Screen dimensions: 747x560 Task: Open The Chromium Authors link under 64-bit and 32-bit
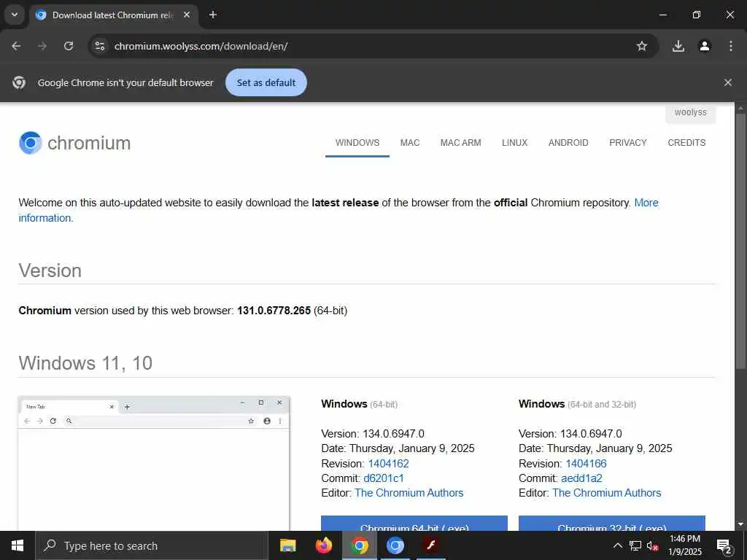(606, 493)
